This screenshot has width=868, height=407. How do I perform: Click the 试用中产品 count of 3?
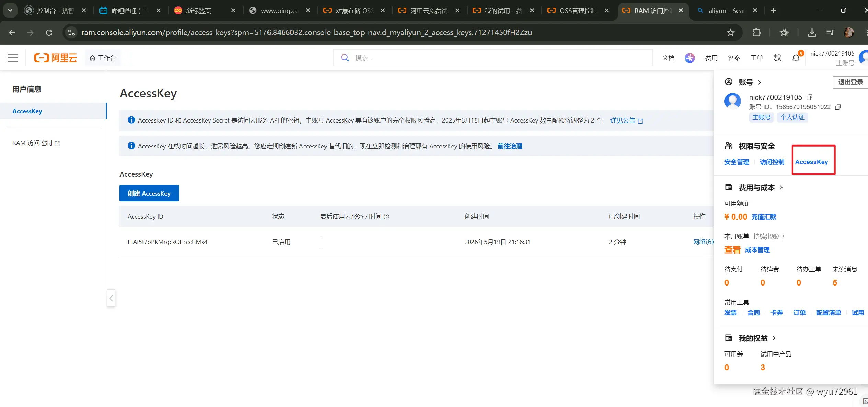click(763, 368)
